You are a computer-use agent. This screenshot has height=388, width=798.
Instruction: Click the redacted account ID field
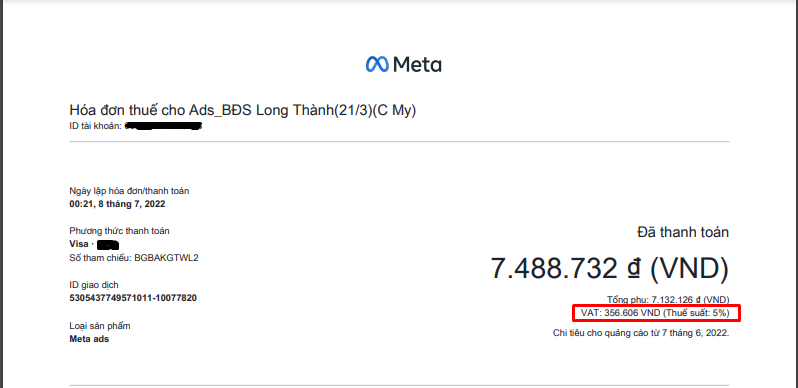163,126
